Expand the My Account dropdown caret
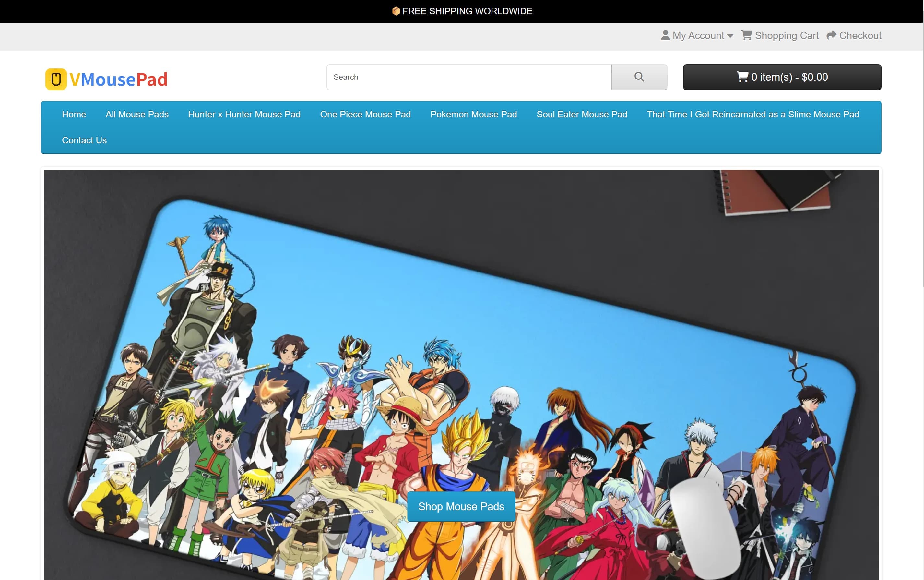Image resolution: width=924 pixels, height=580 pixels. 730,36
